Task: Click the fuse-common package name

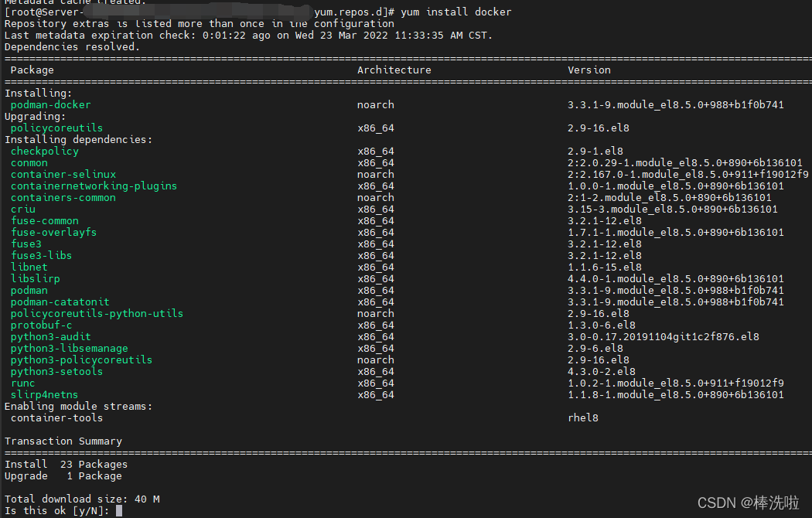Action: 45,220
